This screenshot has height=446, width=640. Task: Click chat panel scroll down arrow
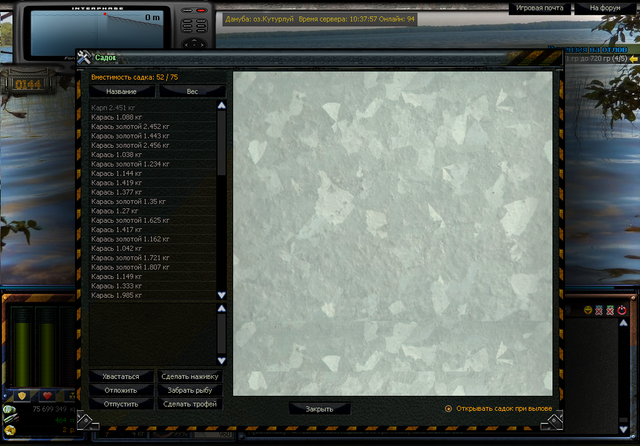[x=624, y=429]
